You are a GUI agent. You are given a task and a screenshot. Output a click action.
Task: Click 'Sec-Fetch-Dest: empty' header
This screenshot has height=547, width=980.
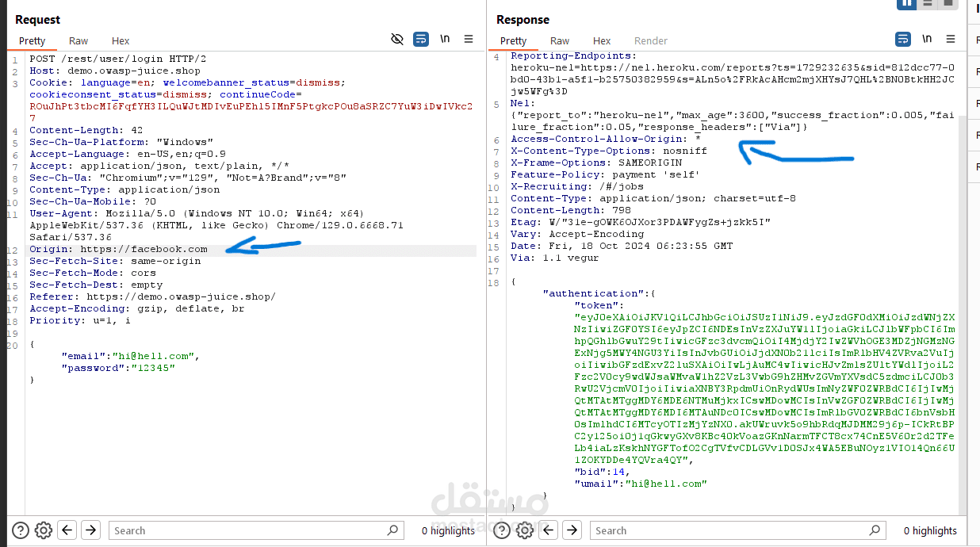pyautogui.click(x=96, y=285)
